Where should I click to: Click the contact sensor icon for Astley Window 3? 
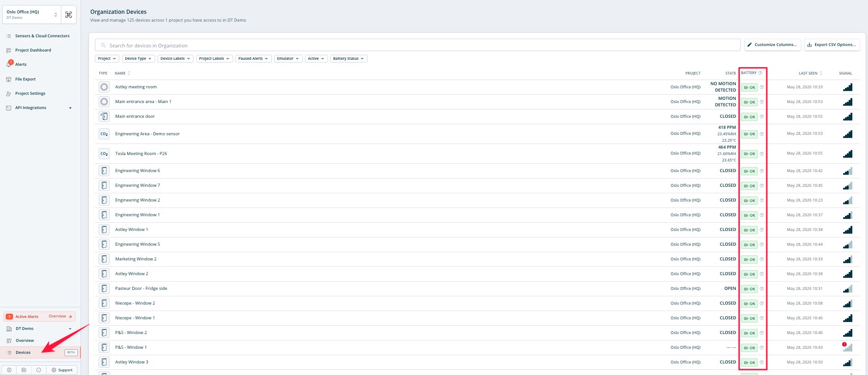tap(104, 362)
